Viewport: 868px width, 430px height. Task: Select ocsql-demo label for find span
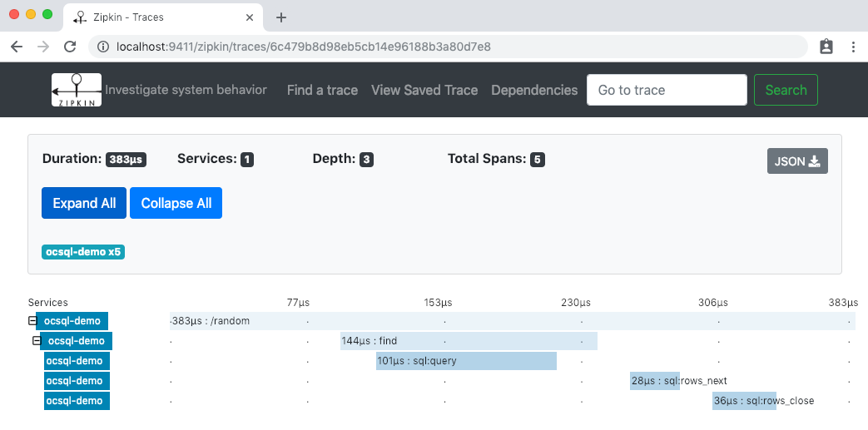76,341
